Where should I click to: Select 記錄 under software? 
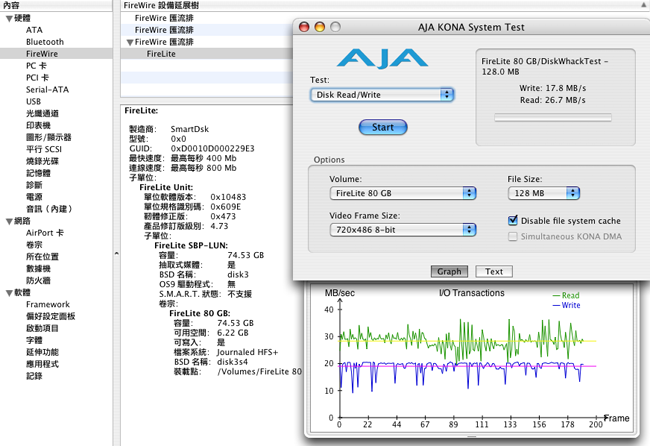[34, 376]
